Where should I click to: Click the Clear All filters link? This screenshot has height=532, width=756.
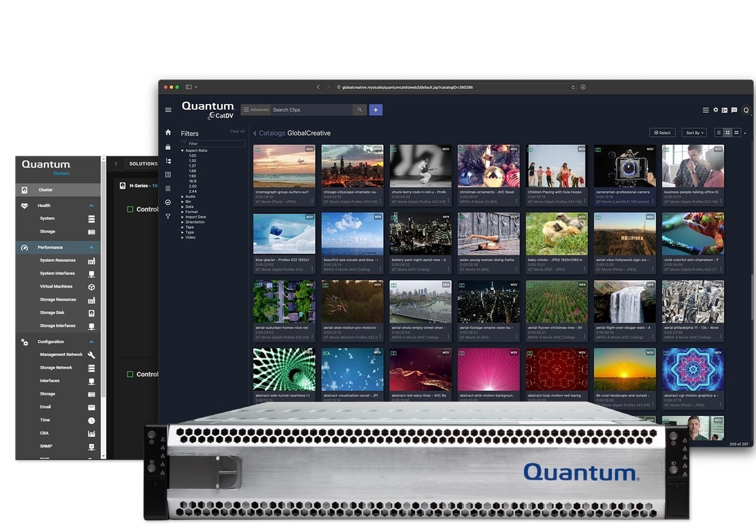click(237, 131)
